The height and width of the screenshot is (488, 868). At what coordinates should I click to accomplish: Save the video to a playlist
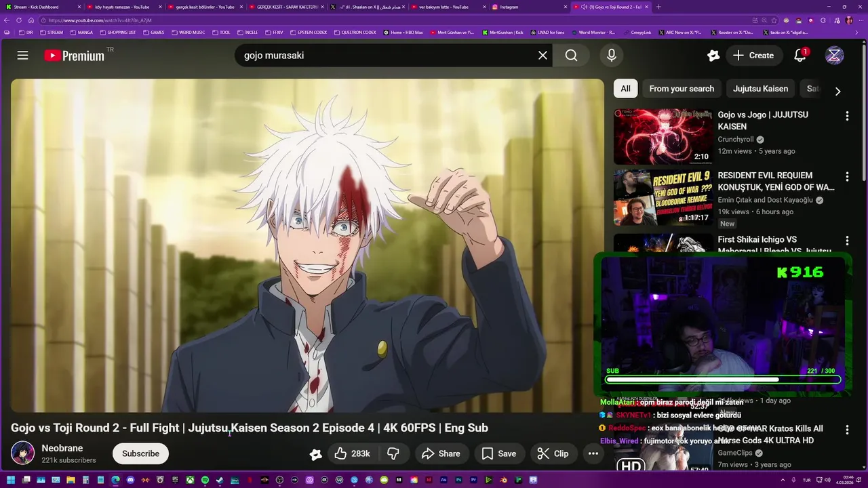[x=498, y=453]
